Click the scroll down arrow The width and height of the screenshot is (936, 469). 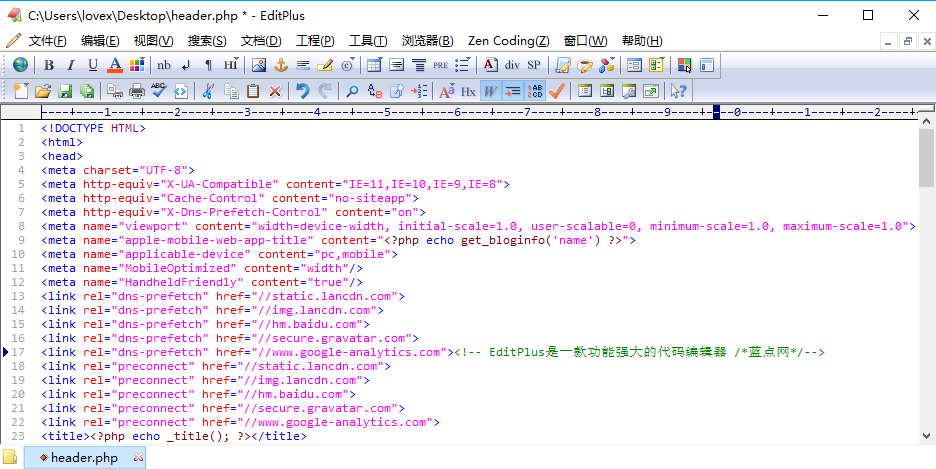pos(926,436)
